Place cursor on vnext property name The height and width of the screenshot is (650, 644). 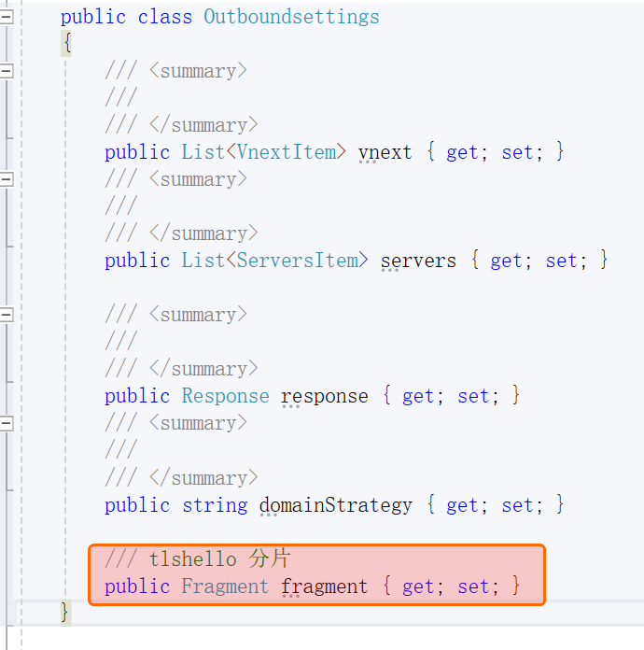coord(385,152)
